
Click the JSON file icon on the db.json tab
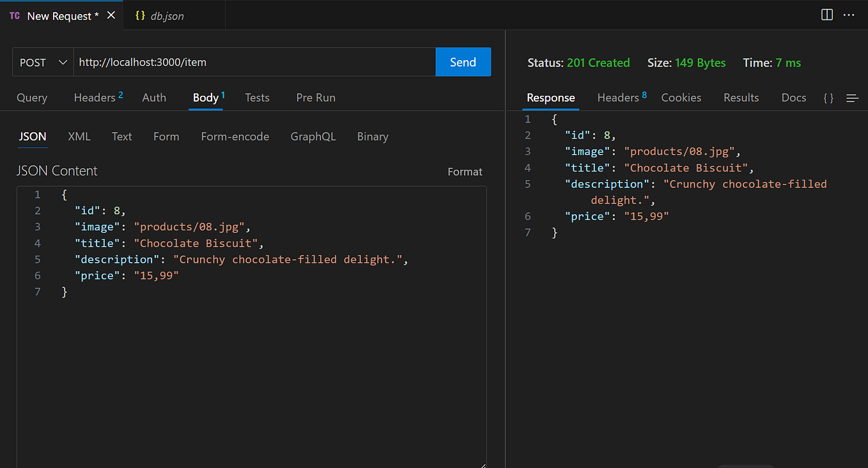pyautogui.click(x=141, y=15)
